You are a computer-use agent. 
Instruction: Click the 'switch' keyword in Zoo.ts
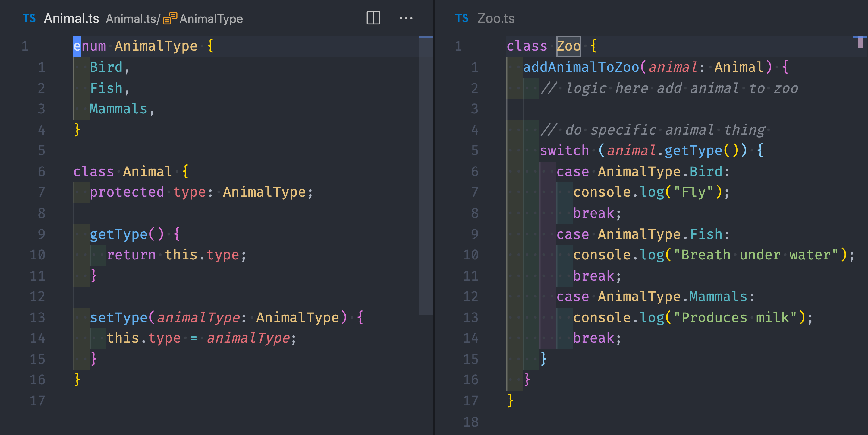[565, 151]
